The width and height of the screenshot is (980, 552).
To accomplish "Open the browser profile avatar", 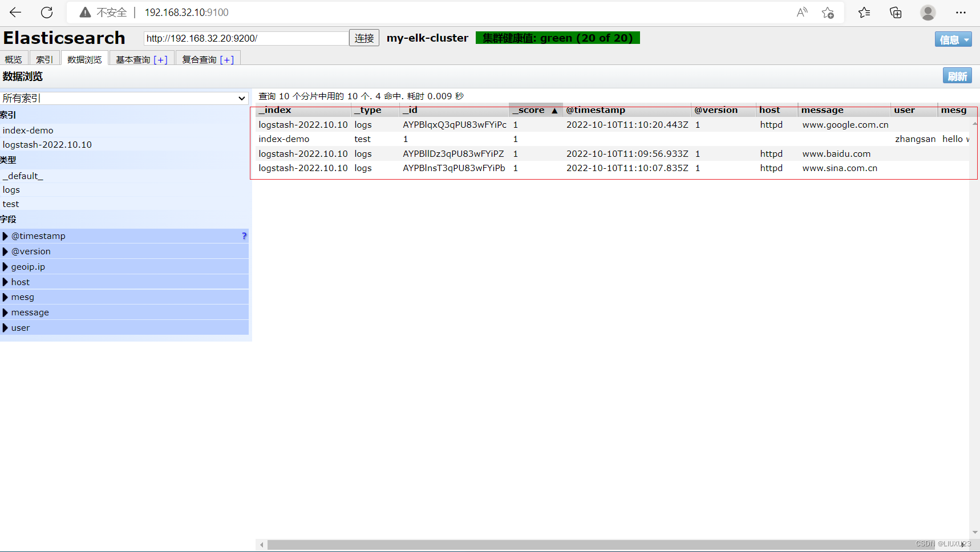I will pyautogui.click(x=928, y=12).
